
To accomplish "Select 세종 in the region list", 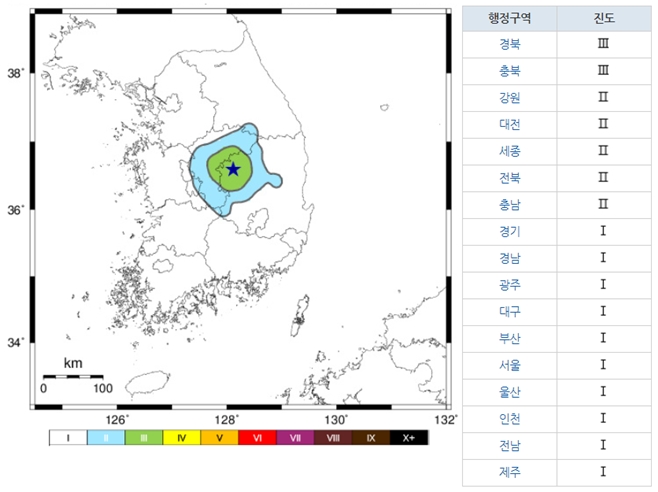I will (510, 151).
